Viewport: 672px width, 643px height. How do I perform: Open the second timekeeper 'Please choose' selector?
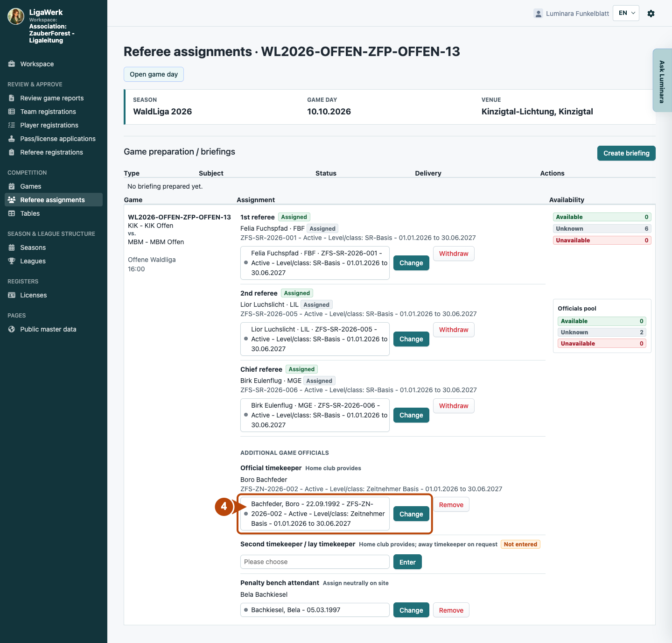pos(315,562)
